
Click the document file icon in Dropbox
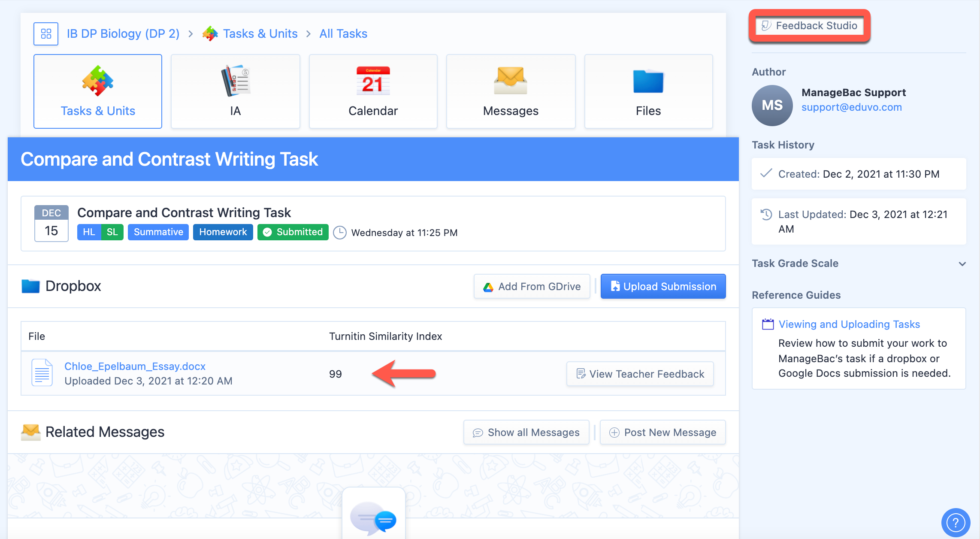(x=42, y=372)
